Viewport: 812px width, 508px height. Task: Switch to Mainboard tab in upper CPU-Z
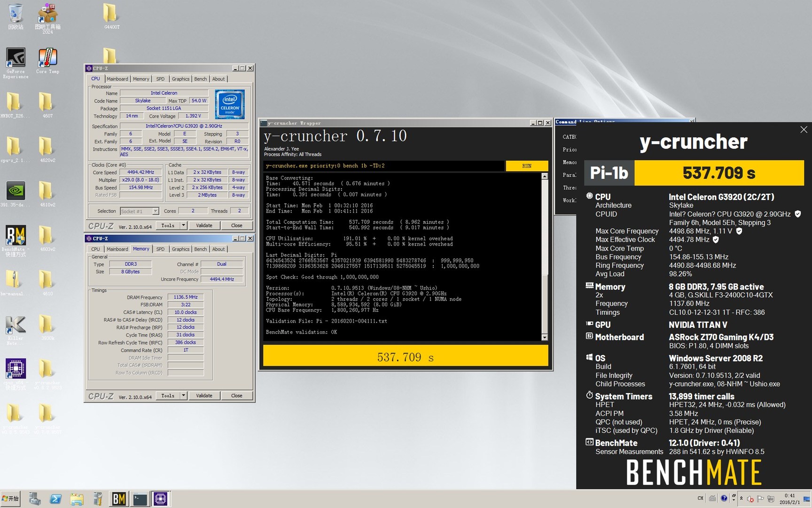(x=117, y=79)
